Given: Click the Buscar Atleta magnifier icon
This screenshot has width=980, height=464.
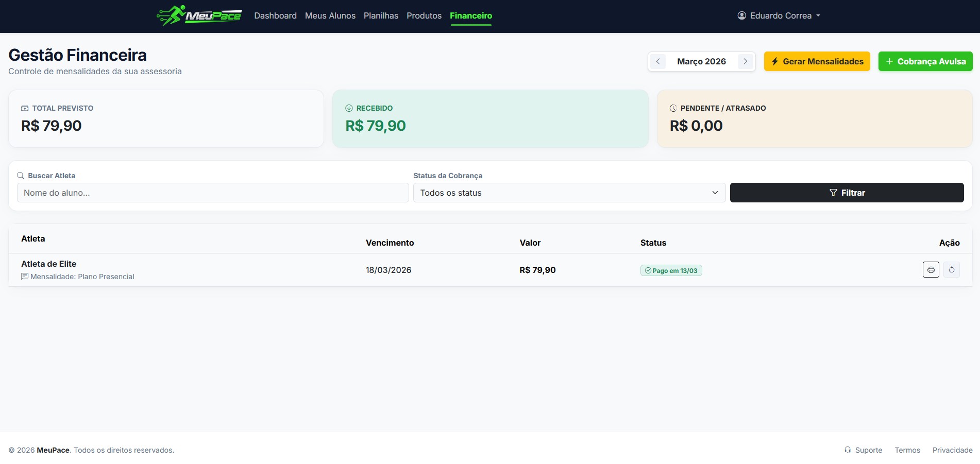Looking at the screenshot, I should coord(21,176).
